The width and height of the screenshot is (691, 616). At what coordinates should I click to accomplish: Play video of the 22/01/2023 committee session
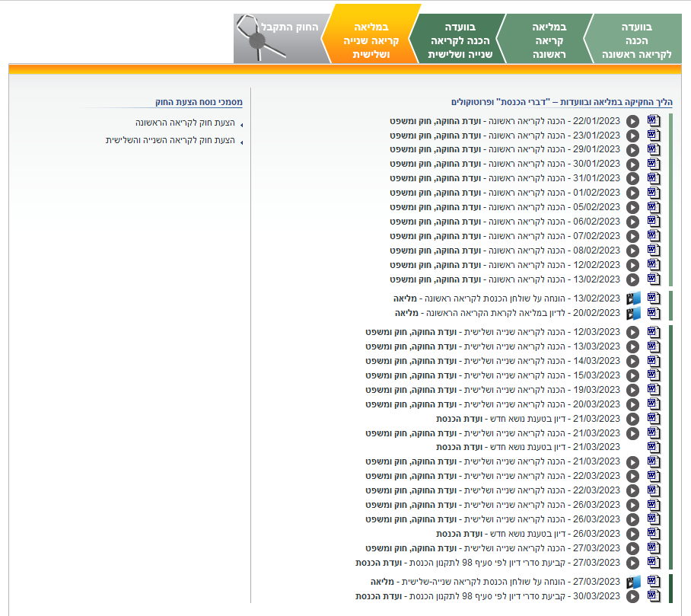point(632,121)
